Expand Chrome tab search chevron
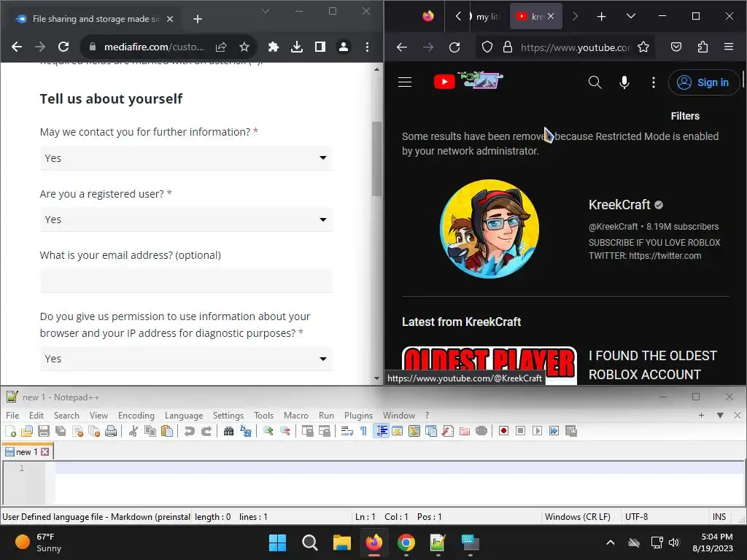 [266, 12]
